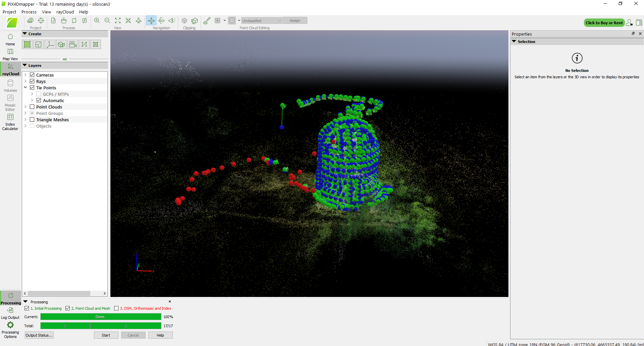This screenshot has width=644, height=346.
Task: Check the Point Clouds layer checkbox
Action: [x=32, y=107]
